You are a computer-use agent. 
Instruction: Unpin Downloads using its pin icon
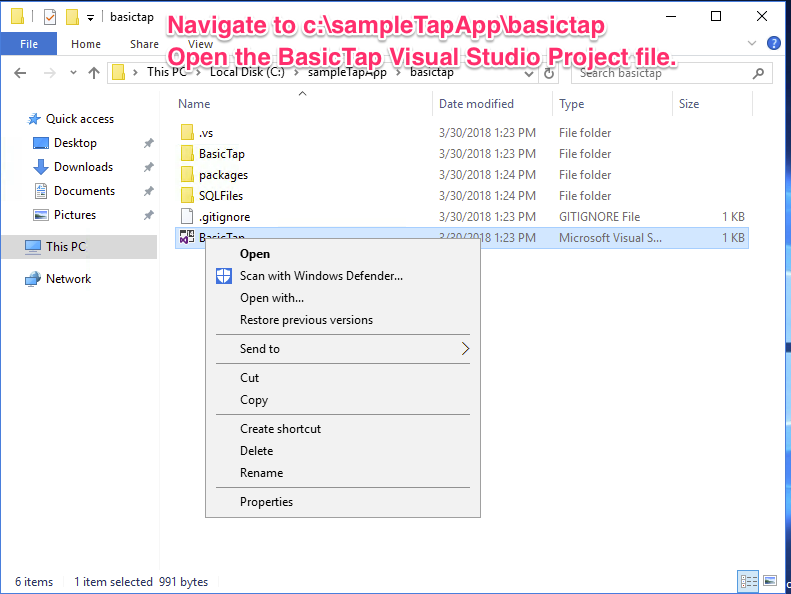pyautogui.click(x=148, y=167)
